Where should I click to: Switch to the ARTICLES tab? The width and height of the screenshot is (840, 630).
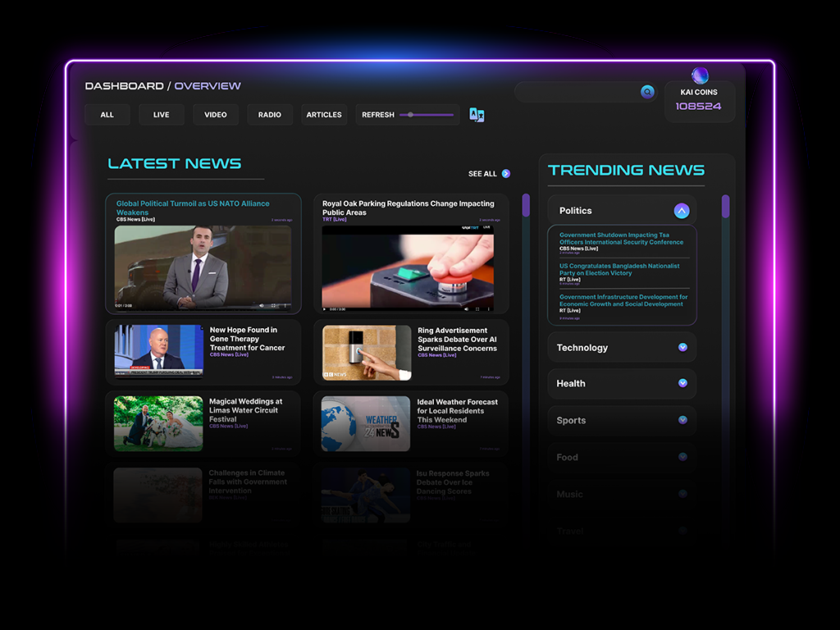323,114
